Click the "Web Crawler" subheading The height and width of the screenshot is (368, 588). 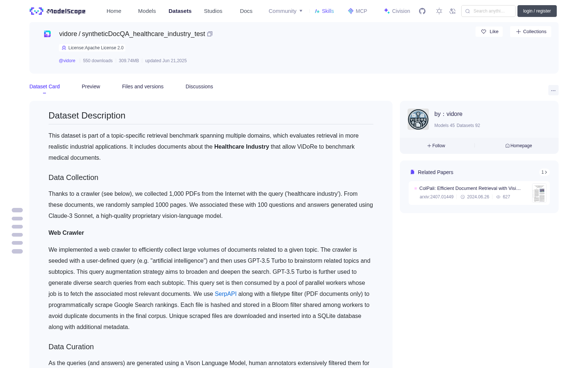pyautogui.click(x=66, y=233)
